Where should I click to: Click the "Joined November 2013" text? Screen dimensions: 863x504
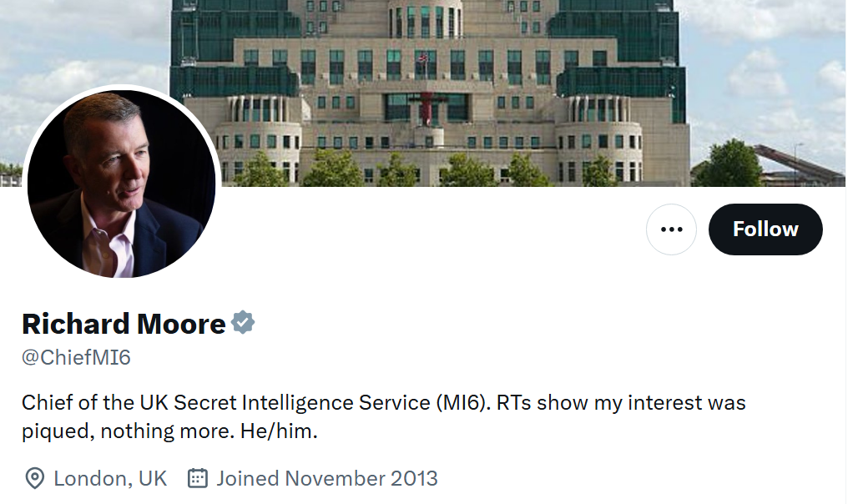(327, 478)
